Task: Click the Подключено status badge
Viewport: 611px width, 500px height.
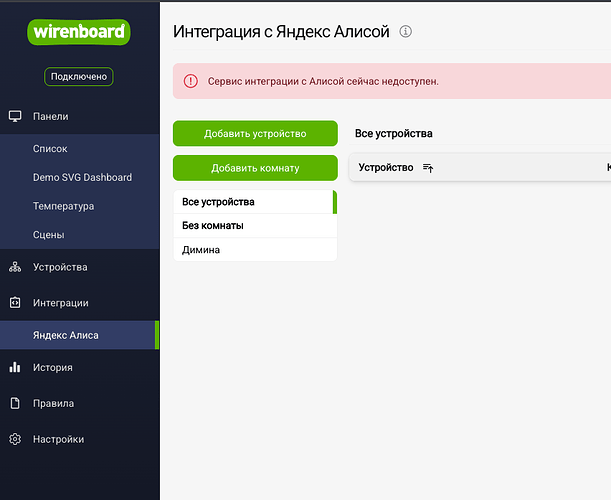Action: click(x=79, y=76)
